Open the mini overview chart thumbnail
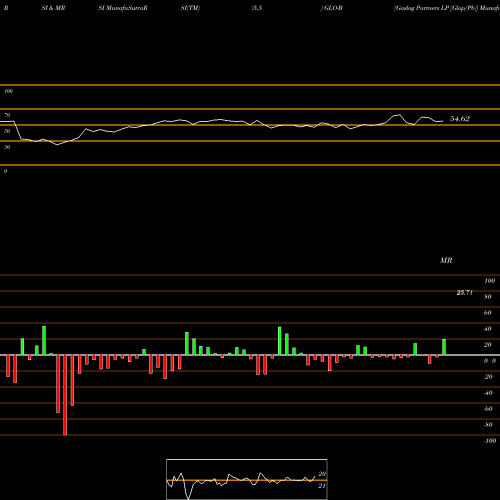This screenshot has height=500, width=500. pyautogui.click(x=247, y=479)
